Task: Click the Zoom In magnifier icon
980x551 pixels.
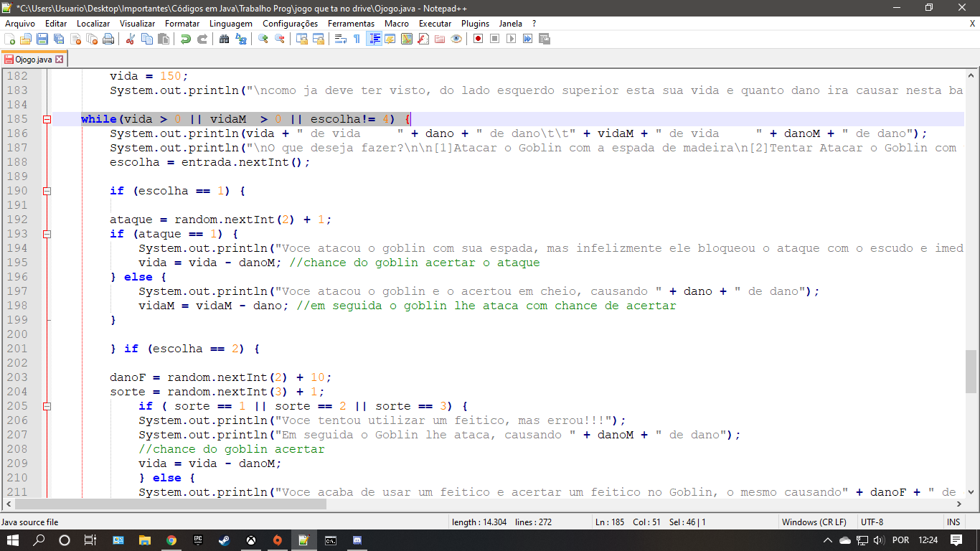Action: point(263,39)
